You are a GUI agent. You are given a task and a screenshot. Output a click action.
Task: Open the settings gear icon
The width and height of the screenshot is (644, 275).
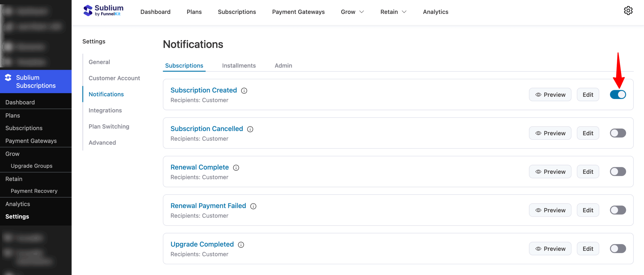(x=628, y=11)
